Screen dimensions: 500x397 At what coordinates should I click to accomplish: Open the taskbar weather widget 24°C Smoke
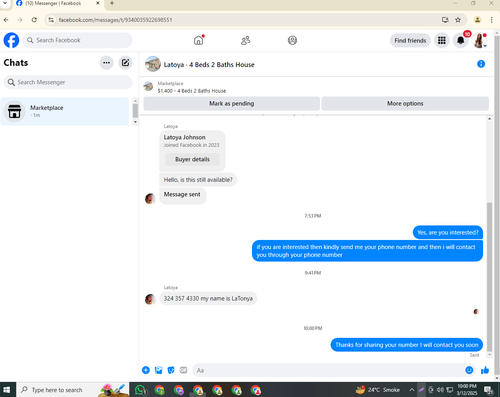tap(378, 390)
